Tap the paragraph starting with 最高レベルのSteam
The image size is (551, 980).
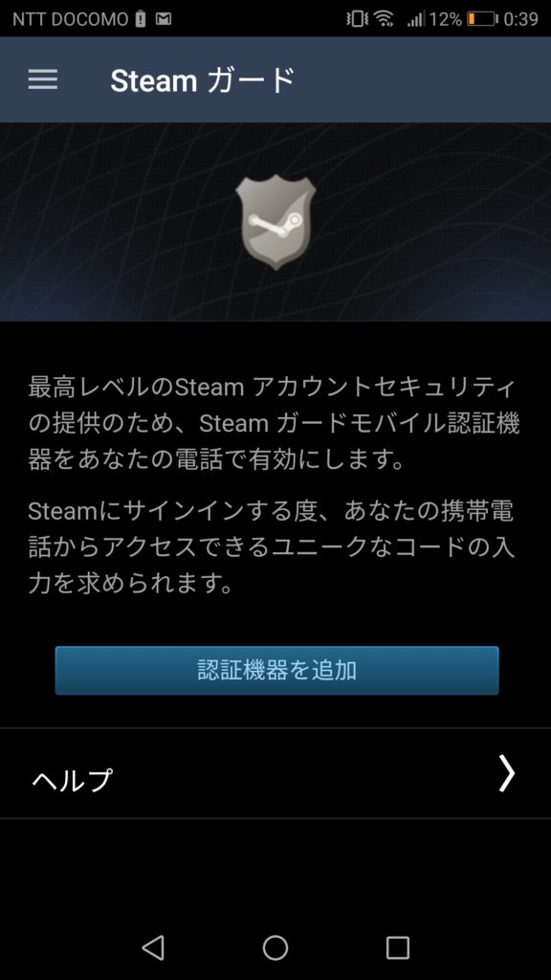(274, 424)
